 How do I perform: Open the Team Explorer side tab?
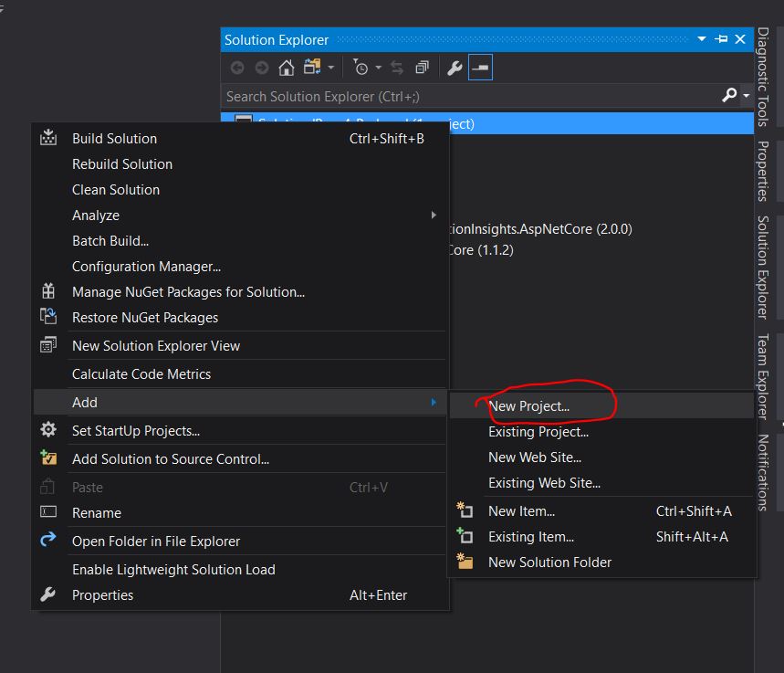point(763,375)
